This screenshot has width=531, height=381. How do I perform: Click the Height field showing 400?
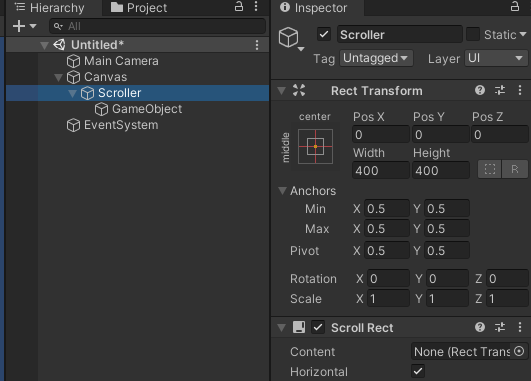click(x=441, y=170)
